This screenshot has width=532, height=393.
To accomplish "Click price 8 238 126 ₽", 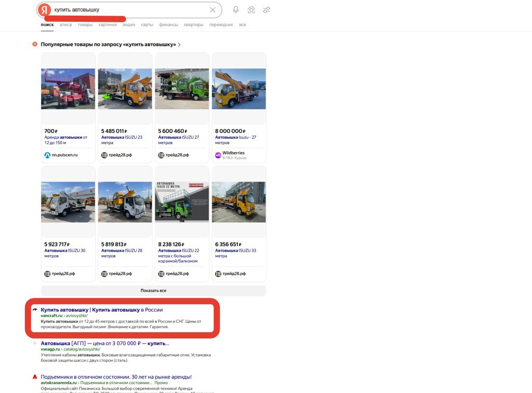I will [171, 244].
